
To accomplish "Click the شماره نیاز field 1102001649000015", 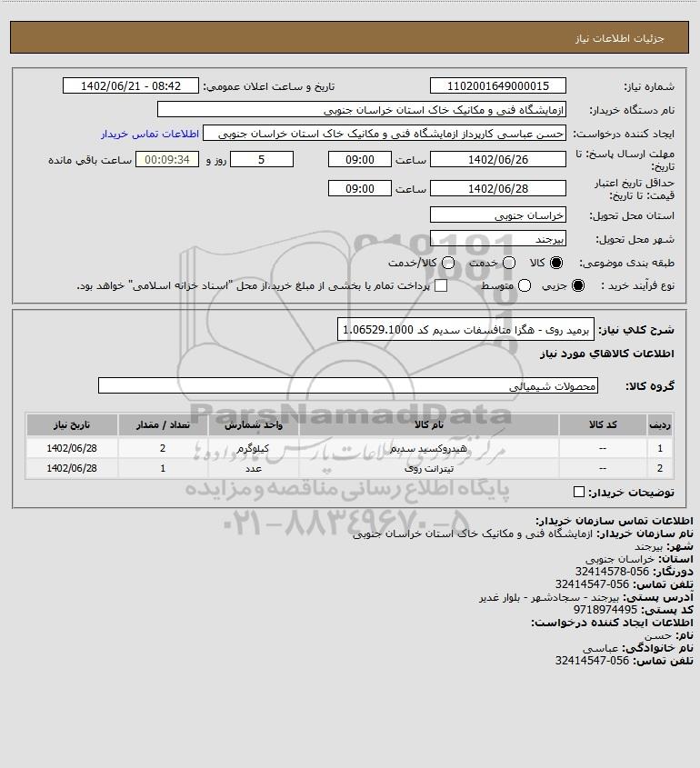I will 497,85.
